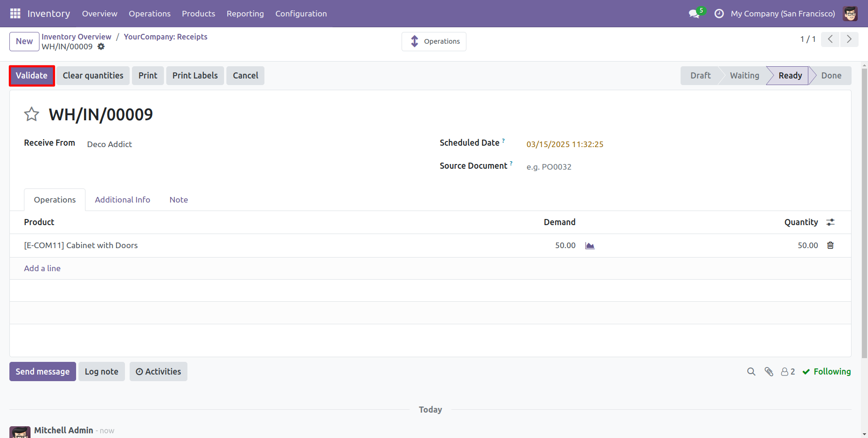
Task: Search messages with the magnifier icon
Action: point(751,372)
